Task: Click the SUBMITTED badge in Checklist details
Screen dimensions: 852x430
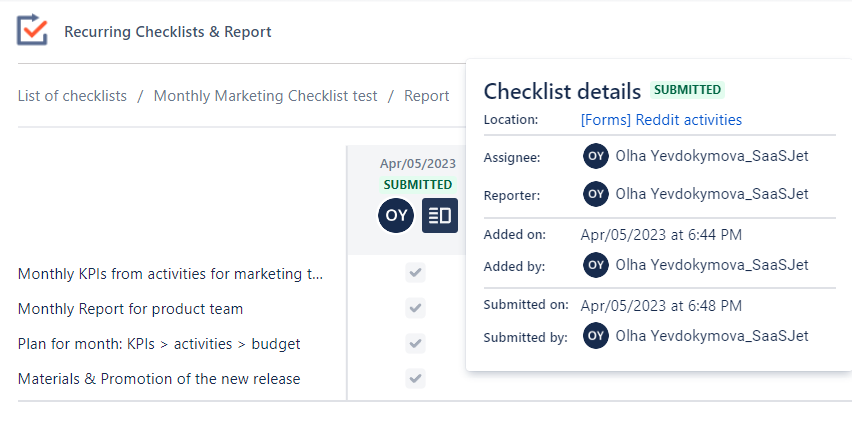Action: (x=687, y=90)
